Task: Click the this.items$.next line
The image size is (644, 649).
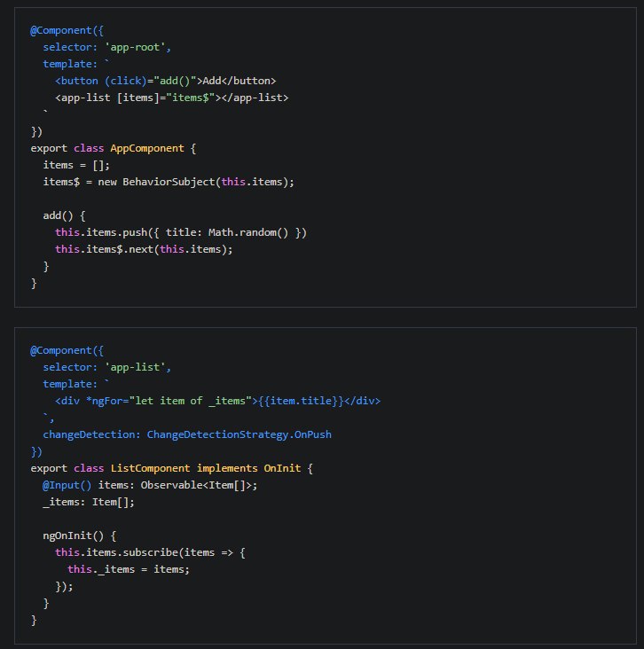Action: point(144,249)
